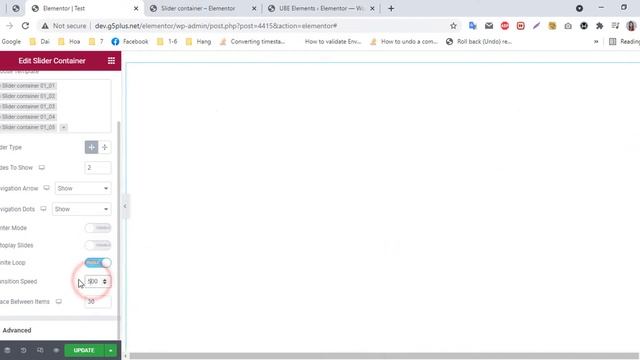640x360 pixels.
Task: Show hidden bookmarks with the chevron
Action: point(596,42)
